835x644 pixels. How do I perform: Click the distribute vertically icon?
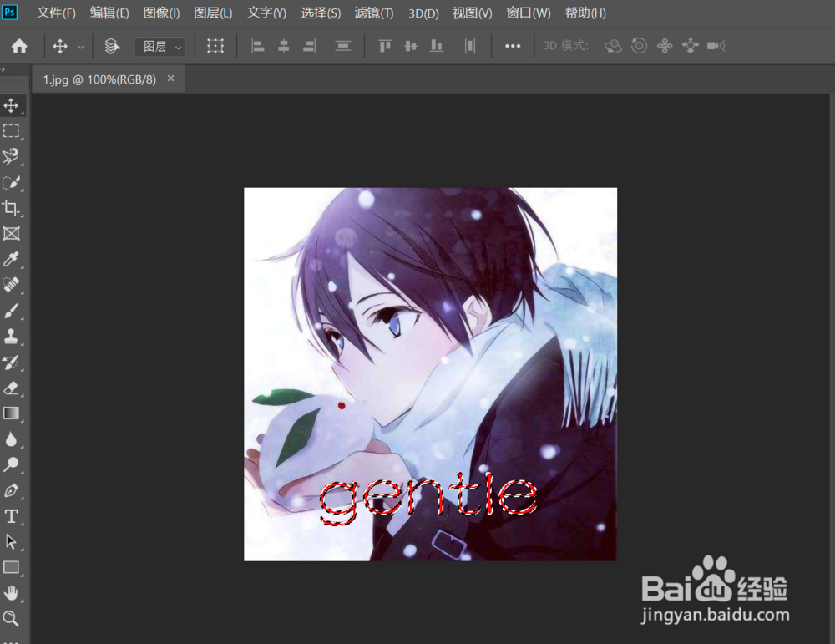pos(343,46)
